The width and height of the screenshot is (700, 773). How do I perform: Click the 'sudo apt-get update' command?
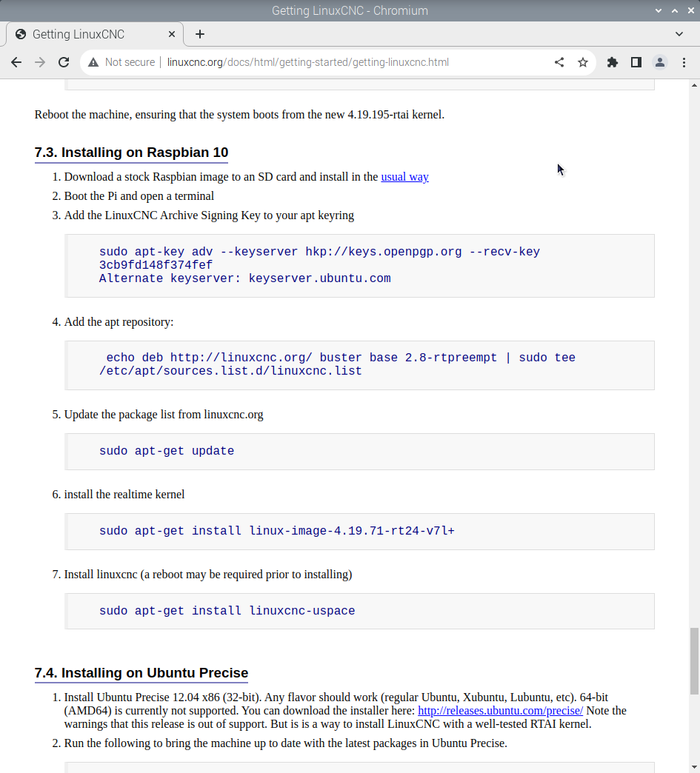tap(166, 451)
